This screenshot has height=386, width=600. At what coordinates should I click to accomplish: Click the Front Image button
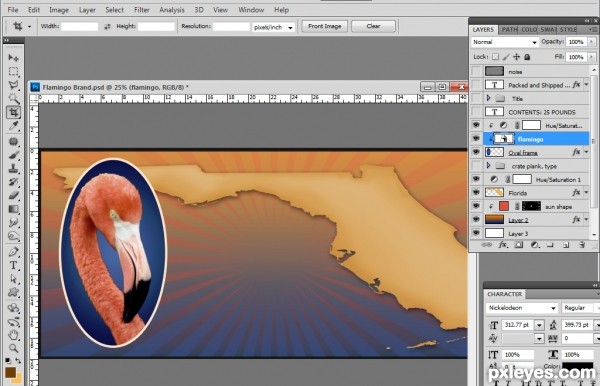pos(324,26)
